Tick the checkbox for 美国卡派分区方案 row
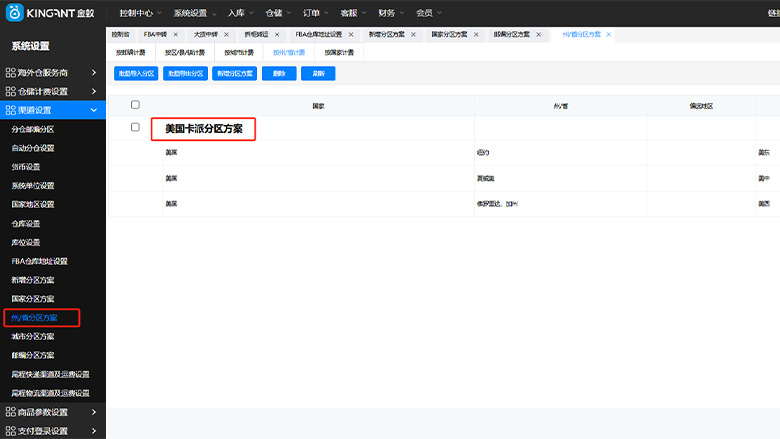The image size is (780, 439). (135, 128)
